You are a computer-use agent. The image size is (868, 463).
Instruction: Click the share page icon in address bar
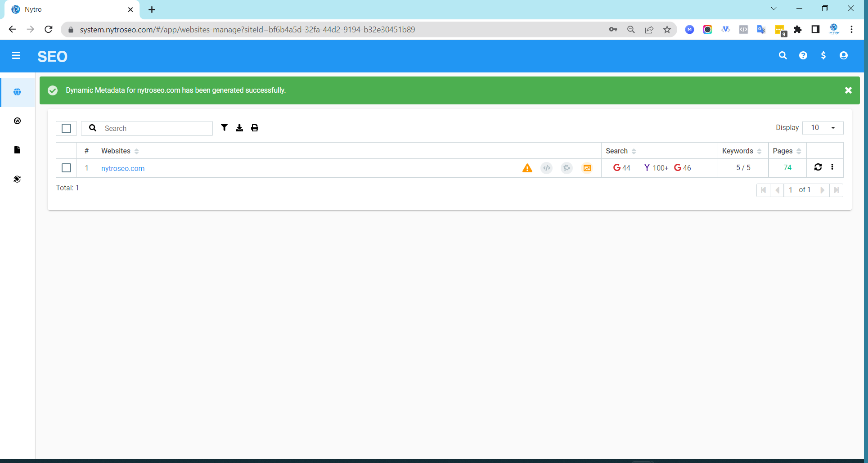649,29
